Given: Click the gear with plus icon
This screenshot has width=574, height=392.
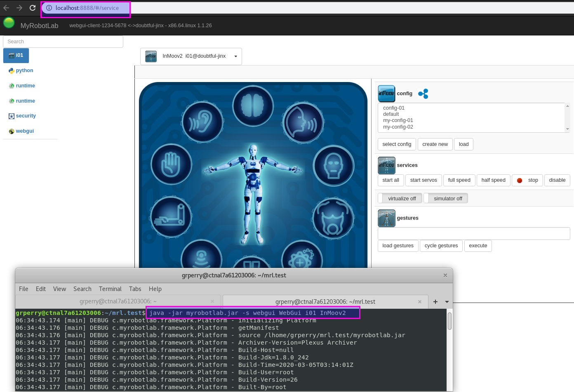Looking at the screenshot, I should click(302, 258).
